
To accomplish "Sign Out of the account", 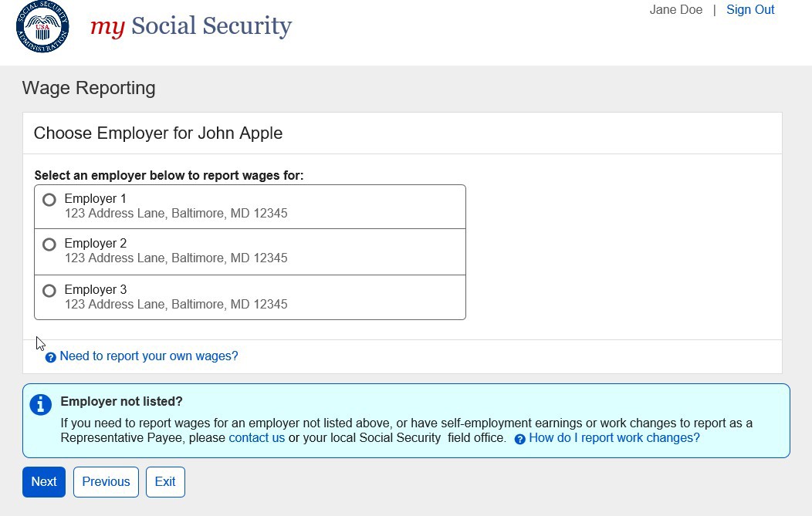I will (x=749, y=10).
